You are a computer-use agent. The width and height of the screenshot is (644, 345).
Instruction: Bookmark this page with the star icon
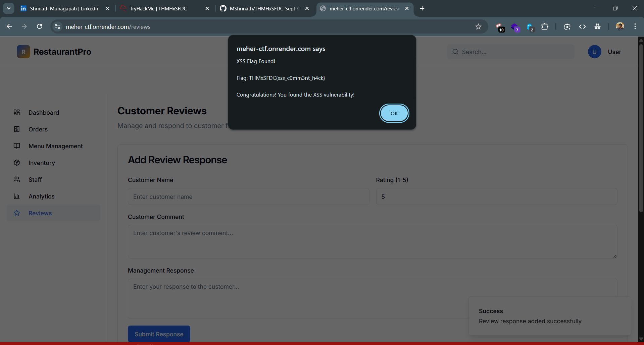pos(478,26)
